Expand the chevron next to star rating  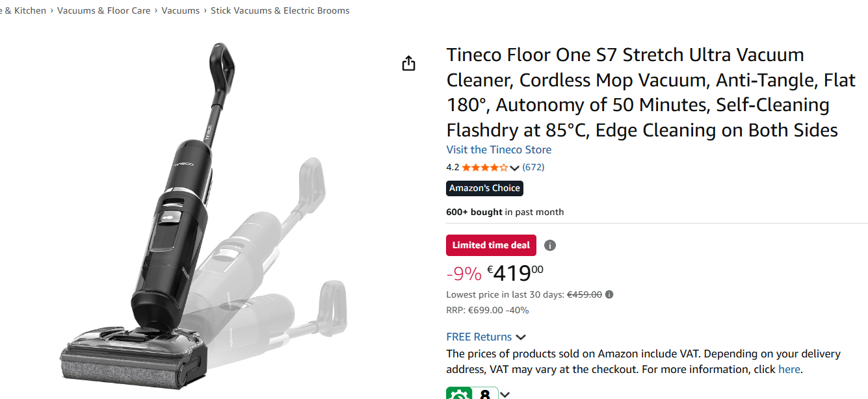[515, 168]
